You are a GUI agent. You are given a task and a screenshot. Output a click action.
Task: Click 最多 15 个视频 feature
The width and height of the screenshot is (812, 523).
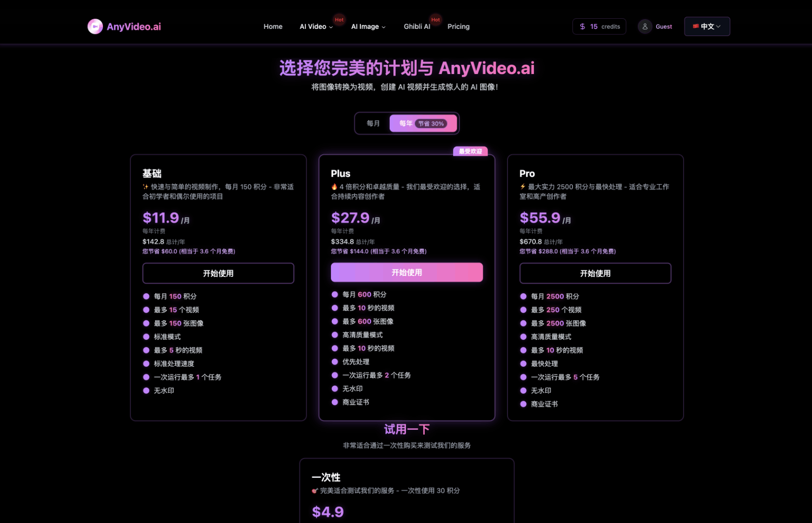click(x=176, y=309)
